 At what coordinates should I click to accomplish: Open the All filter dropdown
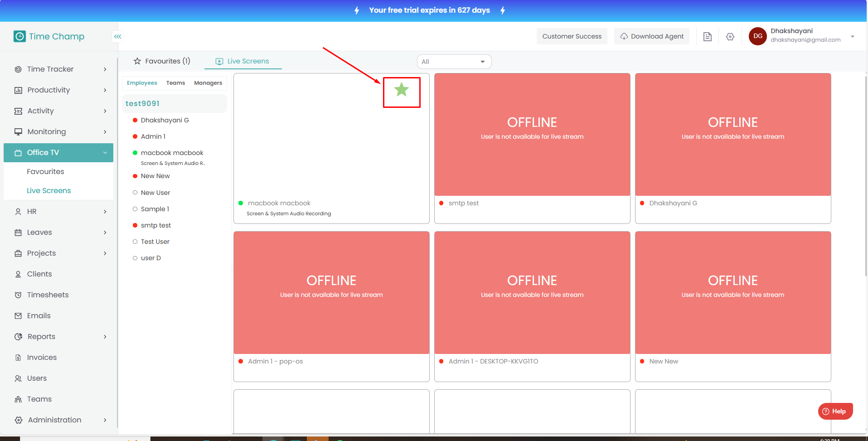point(454,62)
